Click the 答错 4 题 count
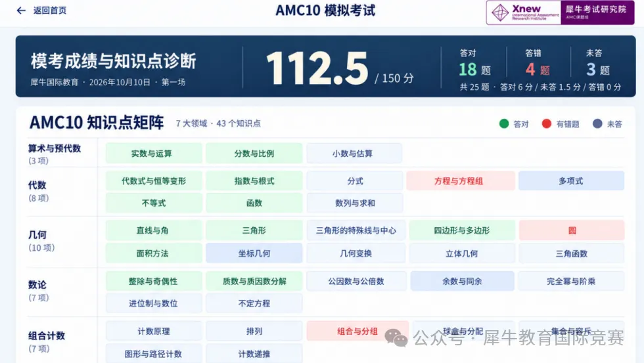The height and width of the screenshot is (363, 644). 538,64
